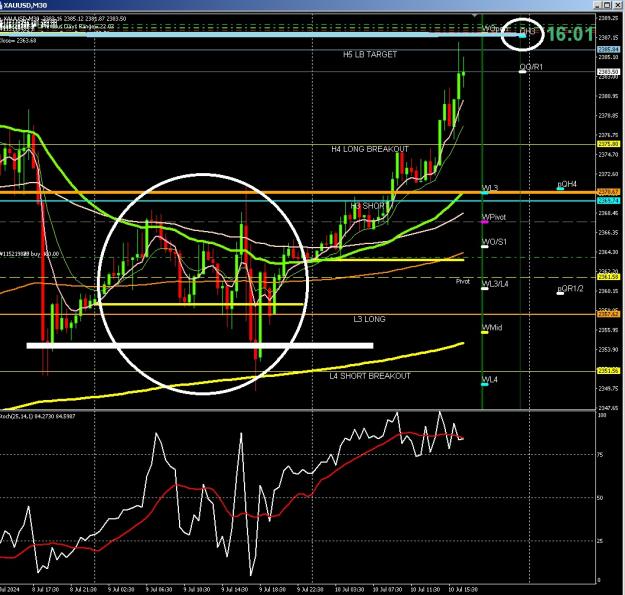Click the small Pivot label near WL3/L4
Screen dimensions: 625x595
click(x=463, y=281)
